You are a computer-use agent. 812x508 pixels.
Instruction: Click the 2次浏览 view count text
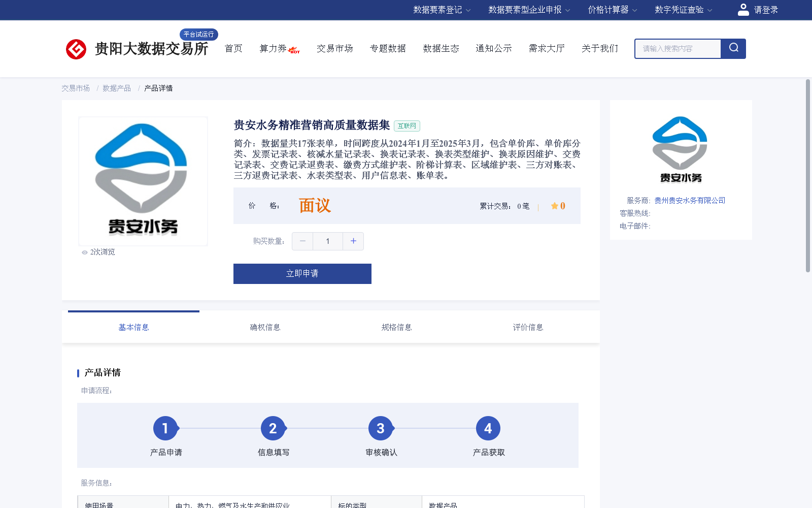click(x=103, y=252)
